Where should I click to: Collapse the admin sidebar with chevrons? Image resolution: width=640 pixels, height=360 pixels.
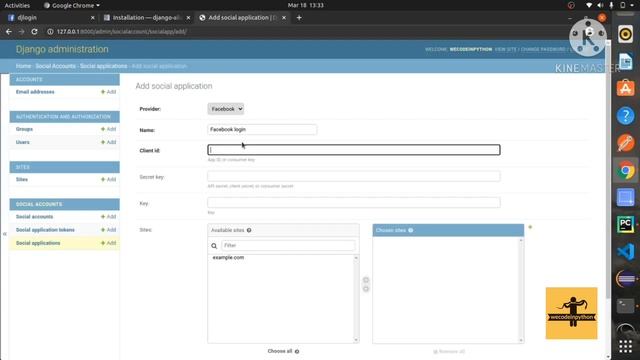point(4,234)
